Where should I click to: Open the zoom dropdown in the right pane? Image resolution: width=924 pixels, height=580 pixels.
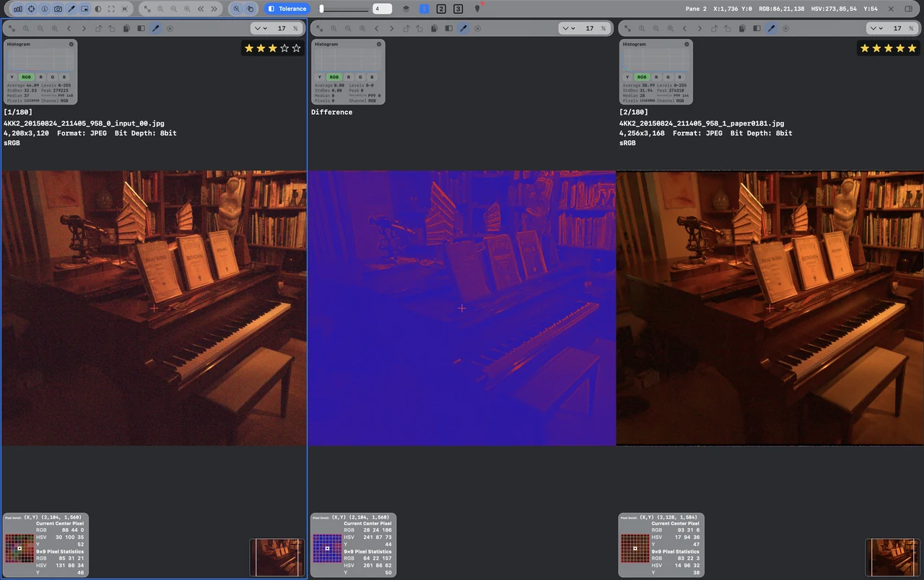point(876,28)
